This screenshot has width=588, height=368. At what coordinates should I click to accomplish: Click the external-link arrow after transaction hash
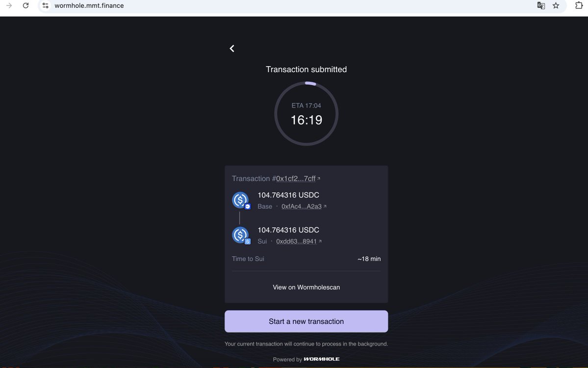click(319, 179)
